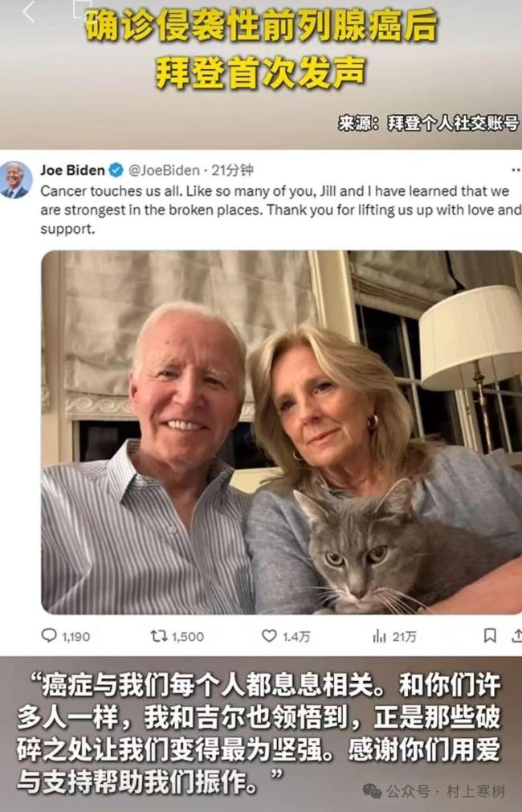Go back using the top-left arrow
522x812 pixels.
click(28, 11)
